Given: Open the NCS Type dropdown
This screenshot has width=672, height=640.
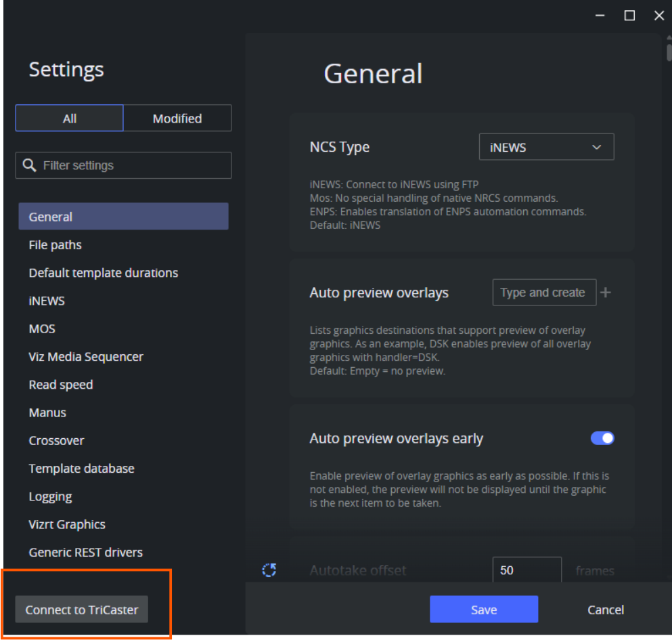Looking at the screenshot, I should [546, 147].
